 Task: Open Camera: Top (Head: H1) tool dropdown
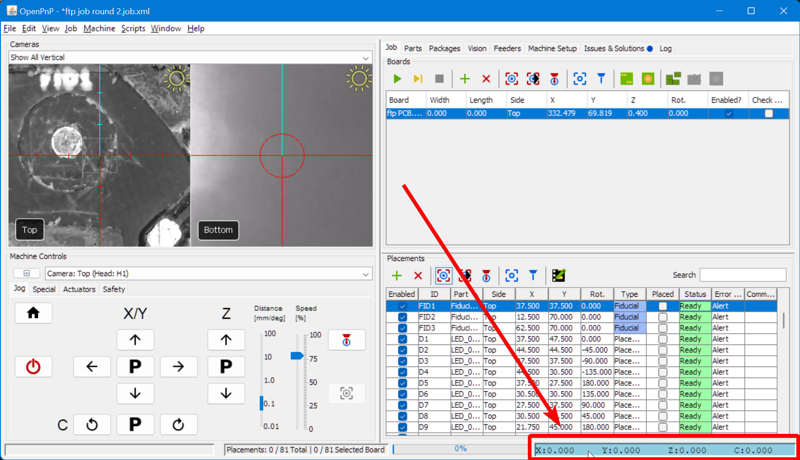208,274
